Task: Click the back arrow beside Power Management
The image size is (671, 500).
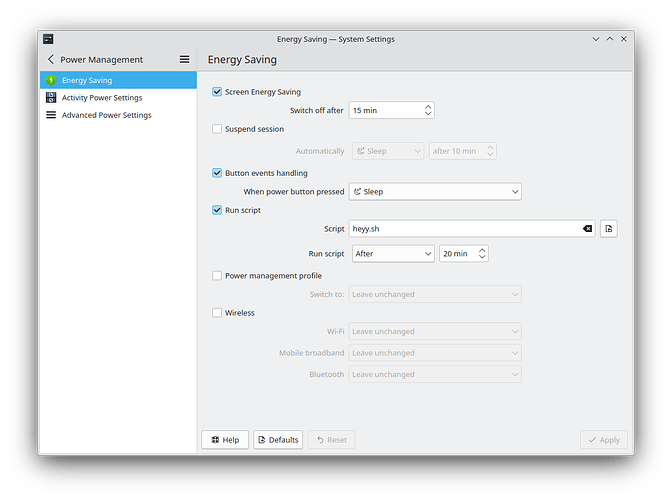Action: click(51, 60)
